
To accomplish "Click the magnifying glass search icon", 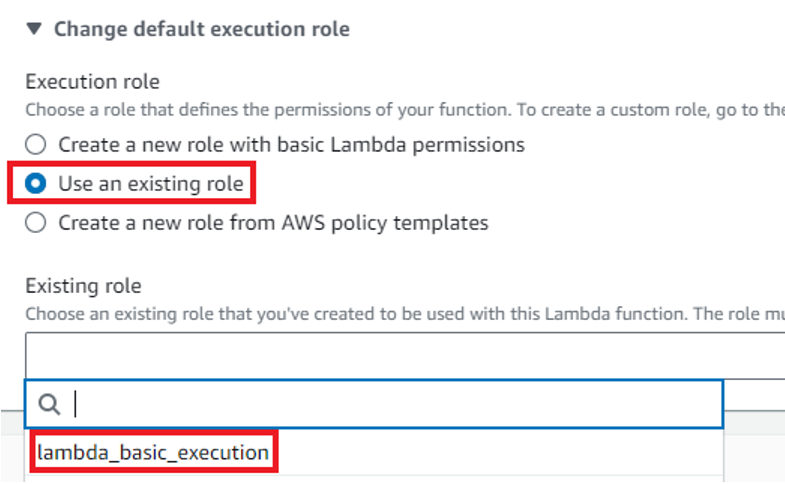I will [x=49, y=404].
